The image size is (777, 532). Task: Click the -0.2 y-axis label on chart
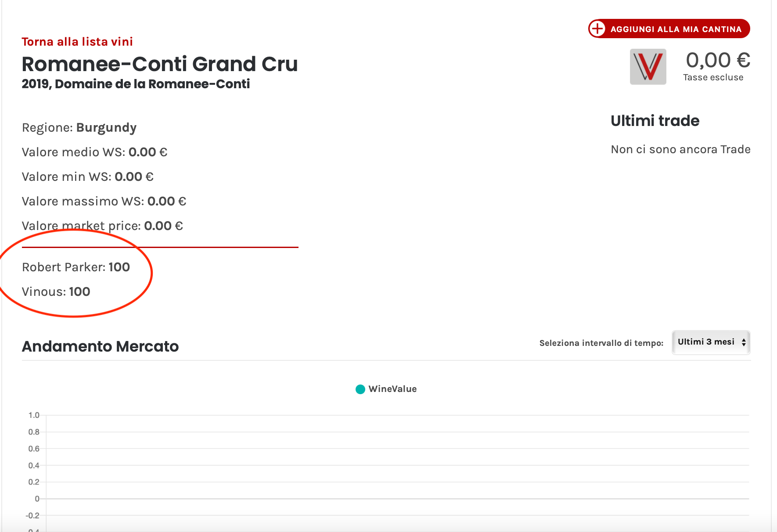pos(32,515)
